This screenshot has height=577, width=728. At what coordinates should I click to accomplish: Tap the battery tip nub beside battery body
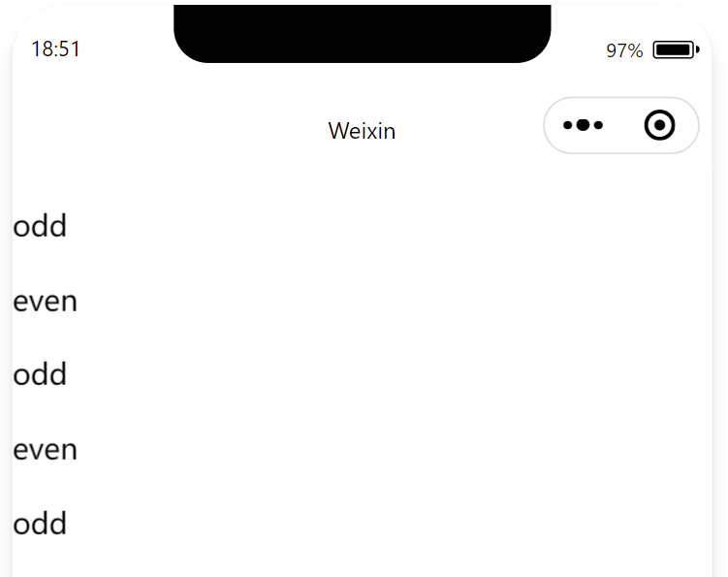coord(697,49)
